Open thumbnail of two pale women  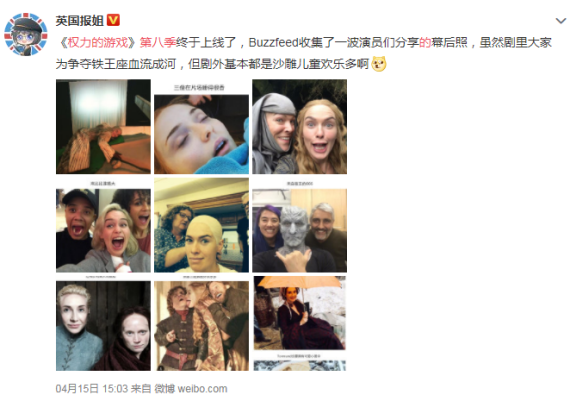point(103,323)
